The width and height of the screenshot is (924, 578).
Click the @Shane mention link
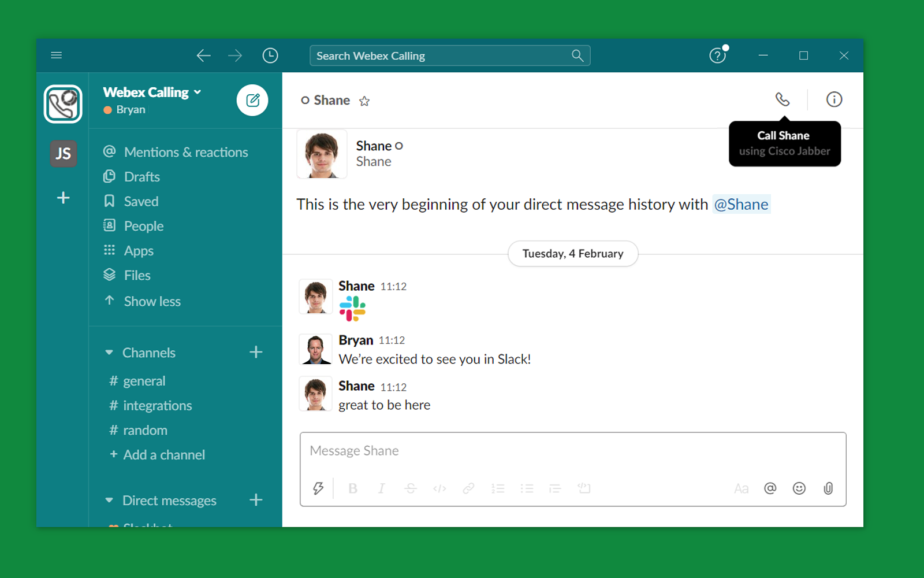click(741, 205)
